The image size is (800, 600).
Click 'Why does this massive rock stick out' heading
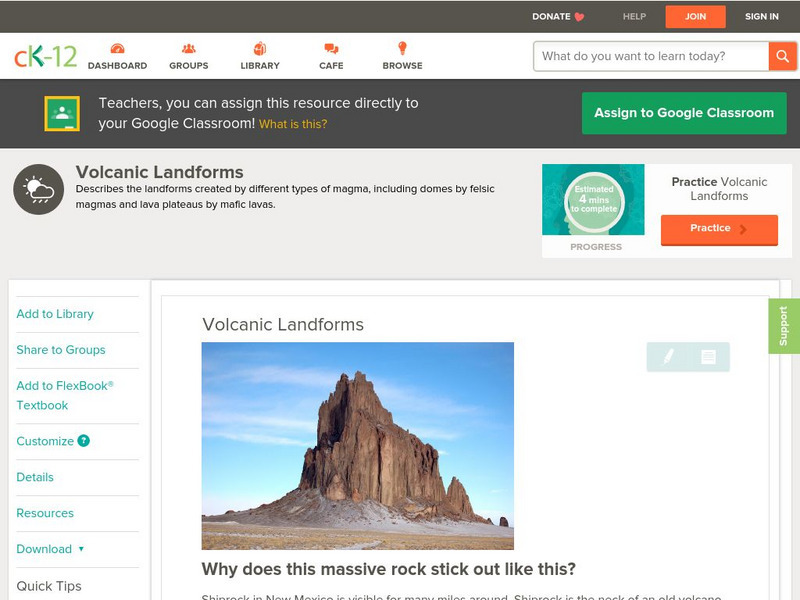388,569
